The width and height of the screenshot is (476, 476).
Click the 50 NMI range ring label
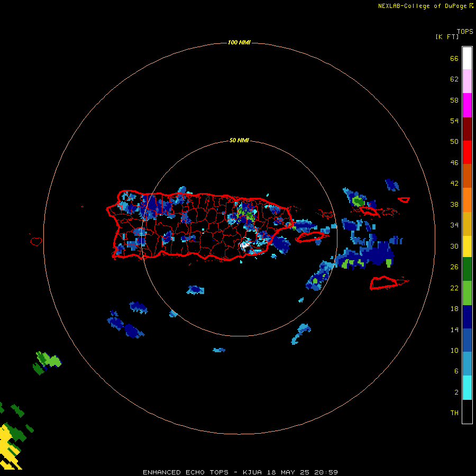pos(239,140)
